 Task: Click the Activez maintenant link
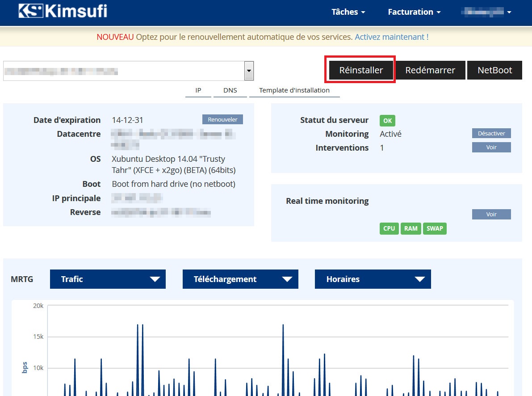coord(391,37)
